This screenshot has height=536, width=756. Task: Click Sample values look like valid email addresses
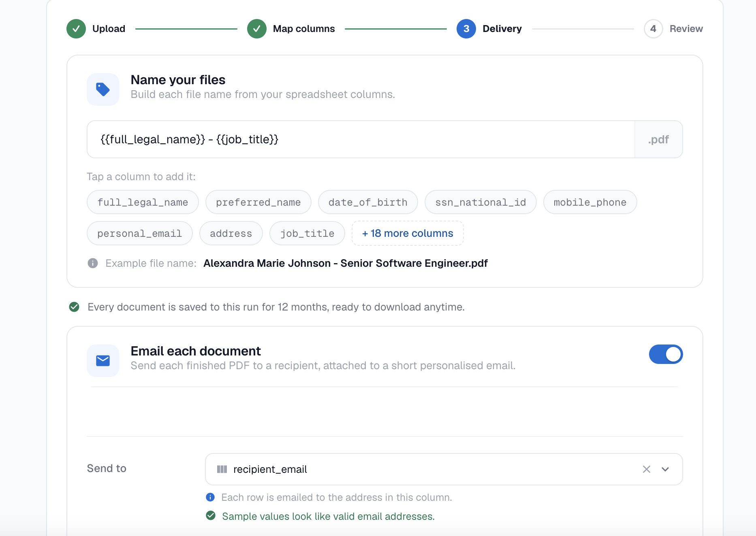328,516
